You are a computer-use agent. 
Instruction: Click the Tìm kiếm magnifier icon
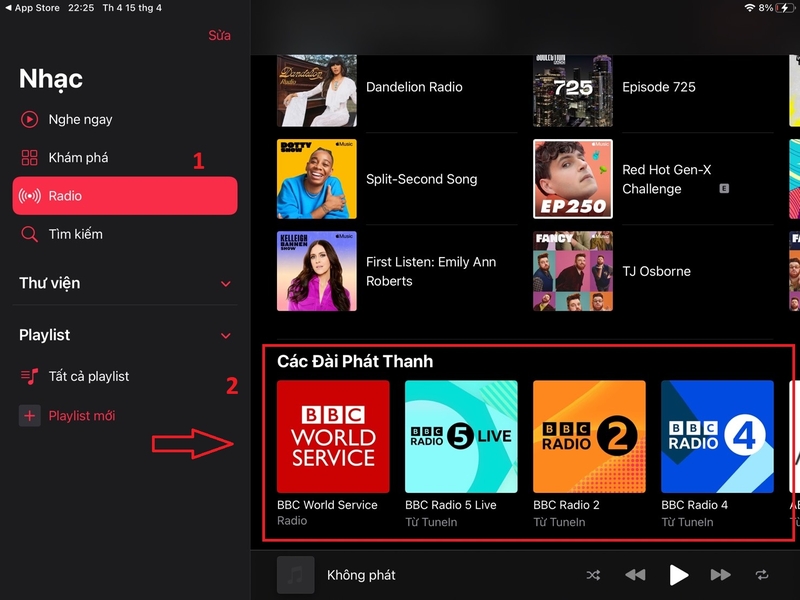(29, 234)
